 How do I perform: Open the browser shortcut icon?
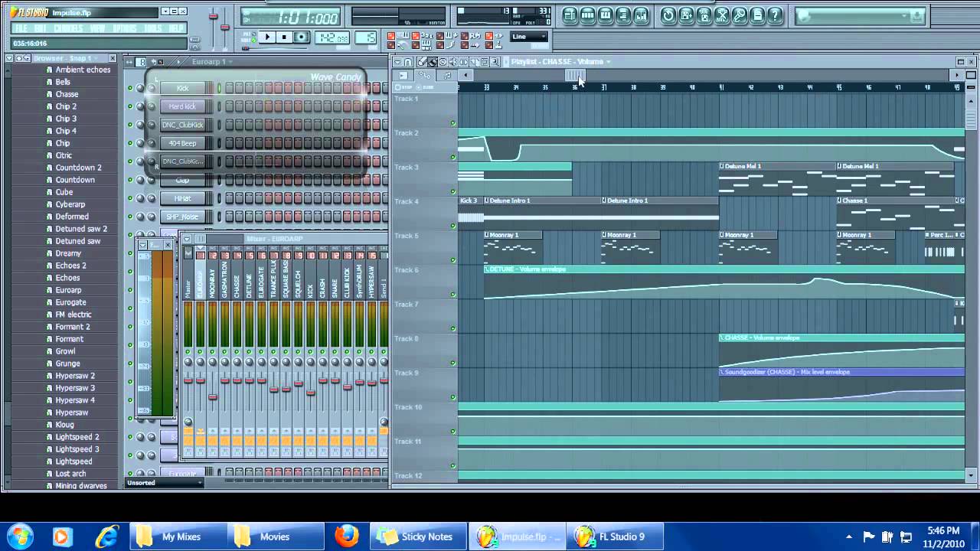pyautogui.click(x=623, y=15)
